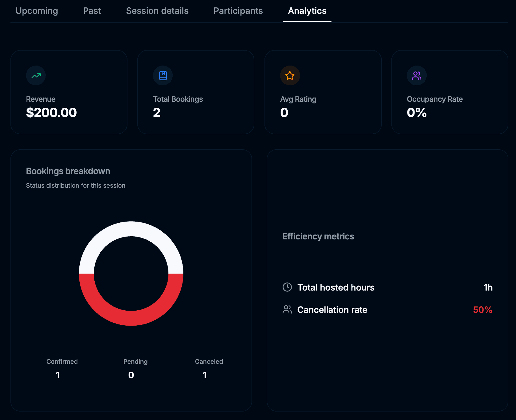
Task: Click the clock icon beside Total hosted hours
Action: 287,287
